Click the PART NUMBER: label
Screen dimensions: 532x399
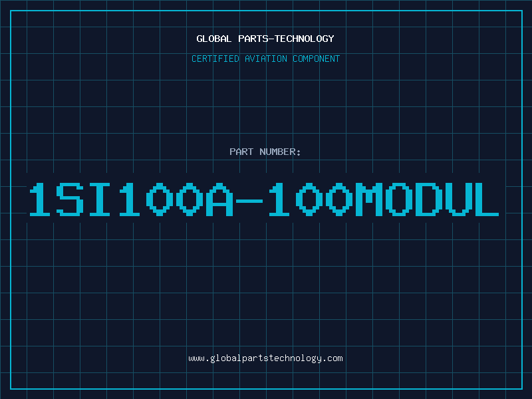265,152
